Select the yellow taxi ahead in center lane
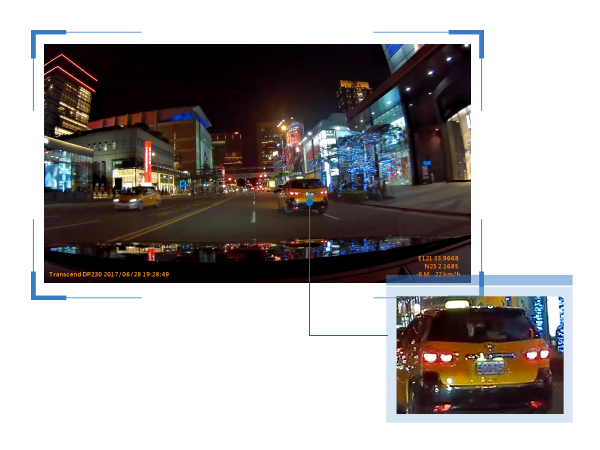This screenshot has width=600, height=450. tap(302, 194)
